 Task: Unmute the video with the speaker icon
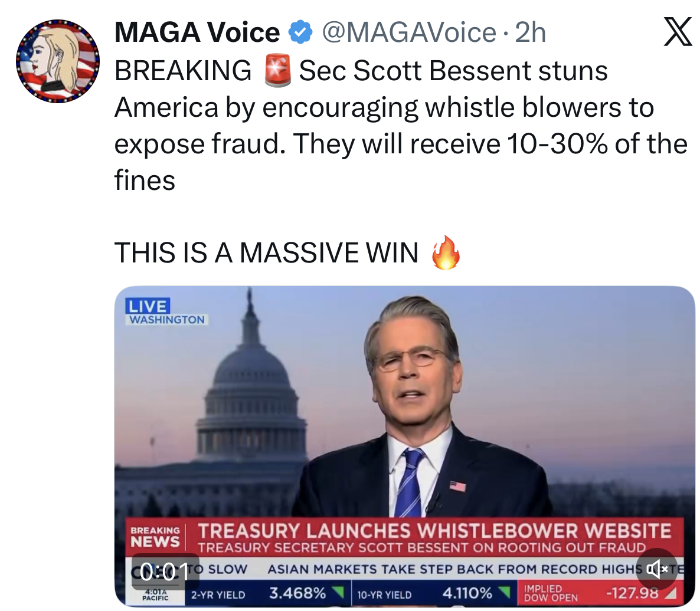click(658, 569)
